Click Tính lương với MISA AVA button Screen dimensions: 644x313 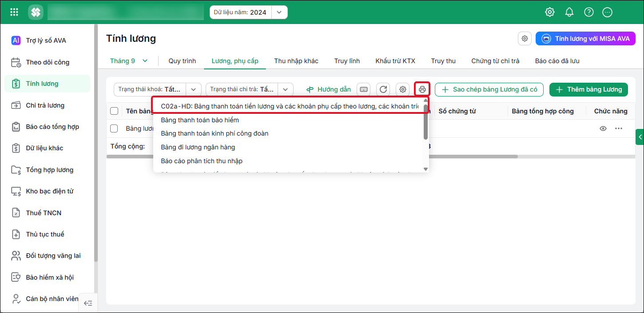[x=585, y=39]
